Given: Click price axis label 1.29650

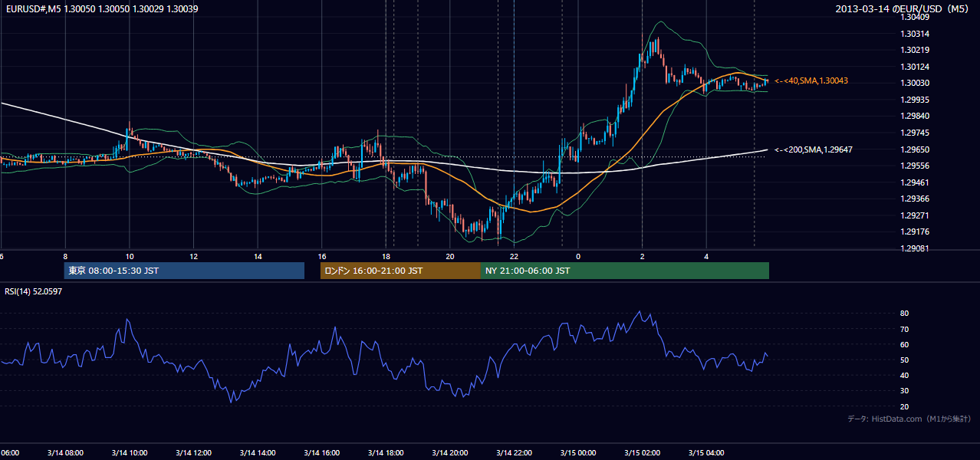Looking at the screenshot, I should click(x=915, y=149).
